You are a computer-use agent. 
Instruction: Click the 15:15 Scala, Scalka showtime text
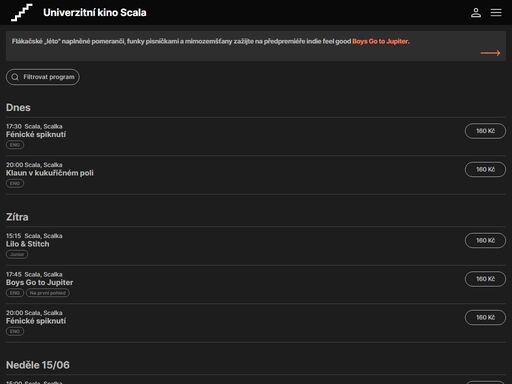[x=34, y=236]
